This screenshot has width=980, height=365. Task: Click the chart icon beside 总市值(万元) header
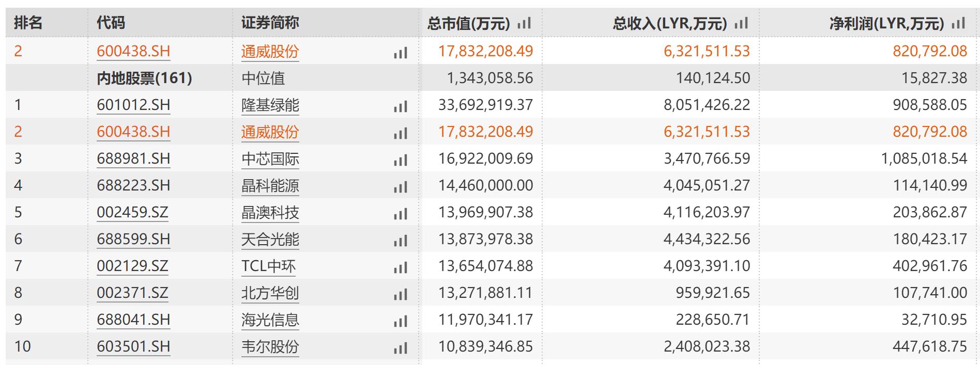[524, 23]
